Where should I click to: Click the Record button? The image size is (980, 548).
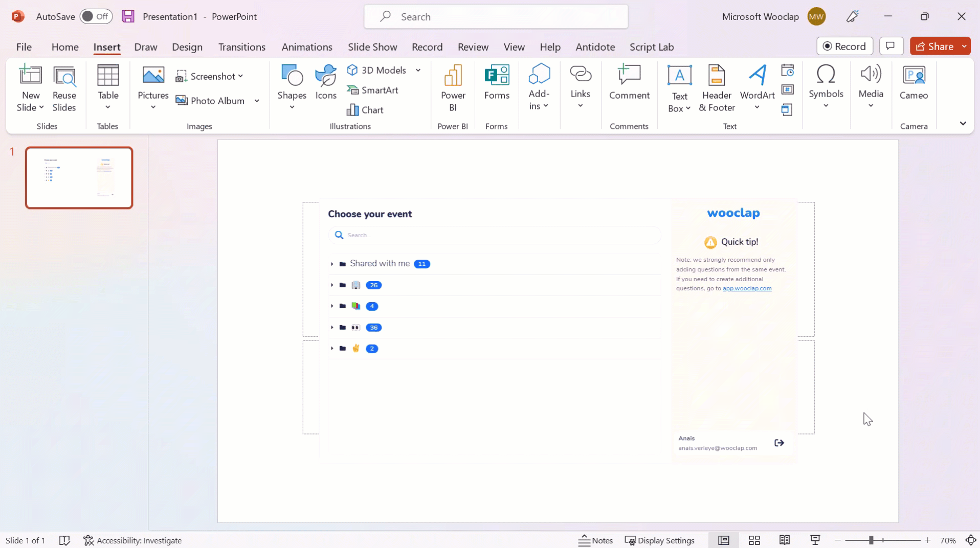pyautogui.click(x=844, y=46)
